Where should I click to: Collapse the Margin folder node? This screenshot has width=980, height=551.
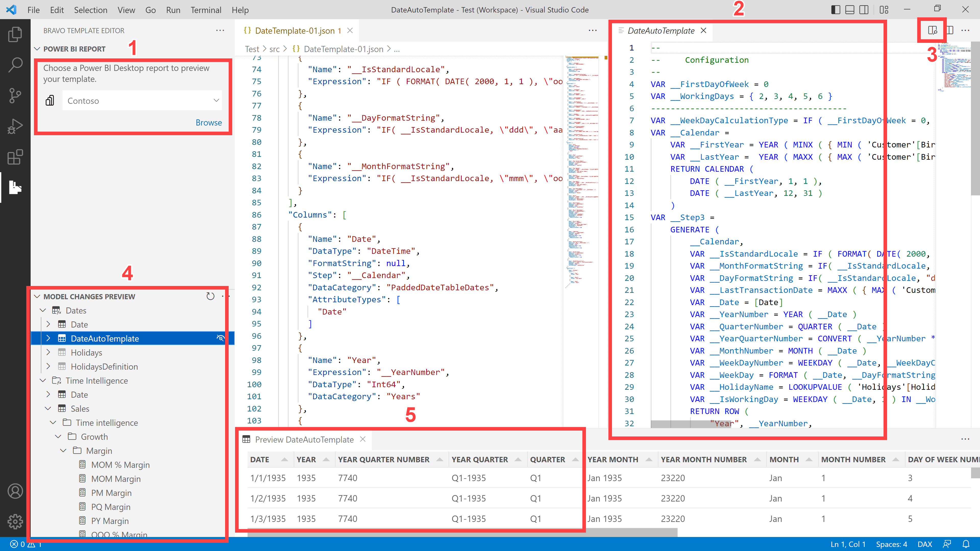point(64,450)
